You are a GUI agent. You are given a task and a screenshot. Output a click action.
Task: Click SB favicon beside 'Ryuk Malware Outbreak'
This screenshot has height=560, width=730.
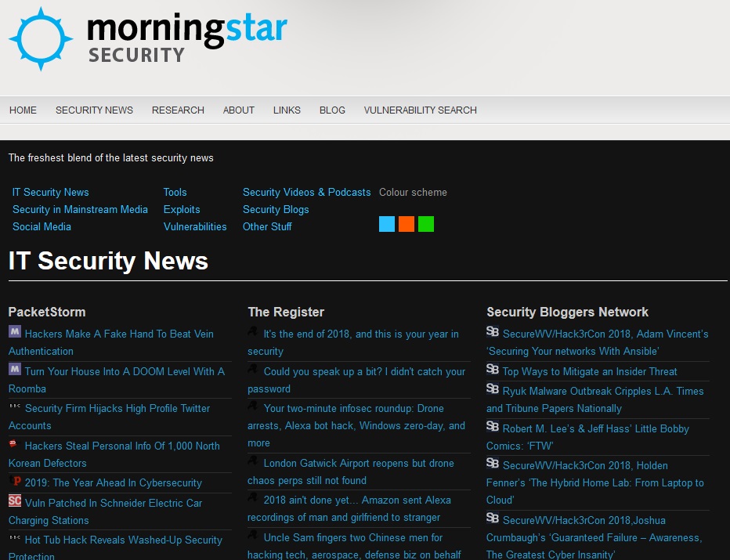[x=493, y=388]
